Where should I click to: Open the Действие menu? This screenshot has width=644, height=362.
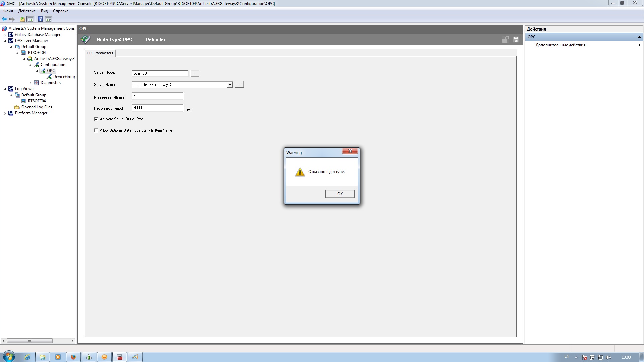[x=27, y=11]
